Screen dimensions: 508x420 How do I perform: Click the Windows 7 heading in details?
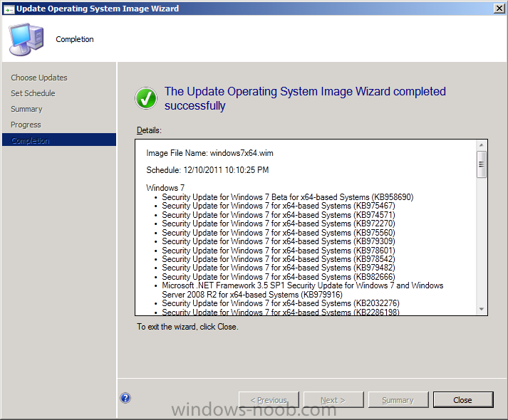165,188
